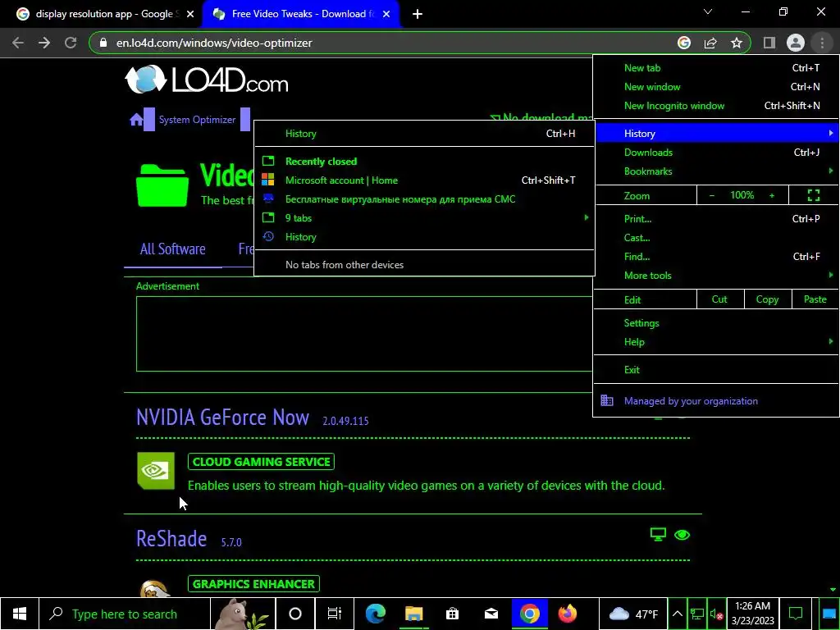Screen dimensions: 840x630
Task: Select the All Software tab
Action: click(x=172, y=249)
